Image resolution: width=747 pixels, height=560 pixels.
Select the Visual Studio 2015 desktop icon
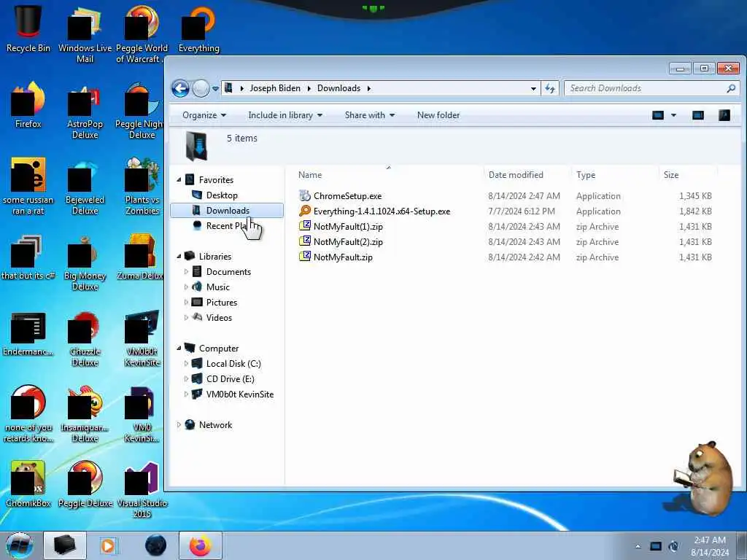[x=142, y=491]
